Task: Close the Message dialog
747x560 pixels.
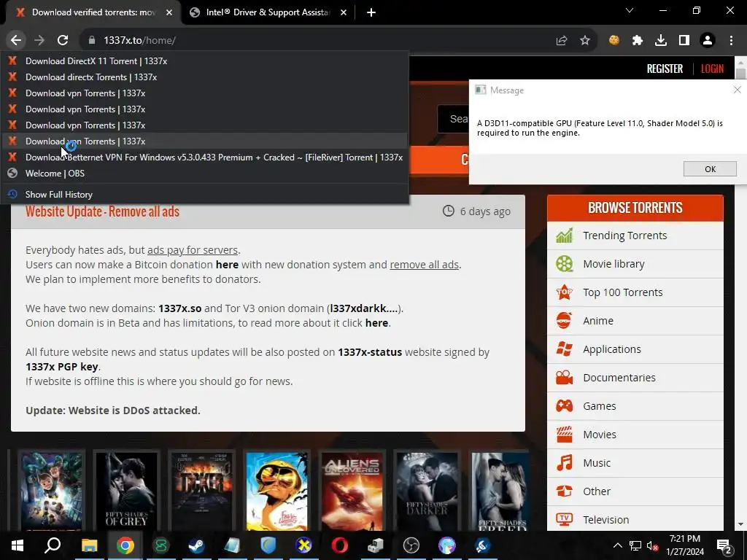Action: point(737,90)
